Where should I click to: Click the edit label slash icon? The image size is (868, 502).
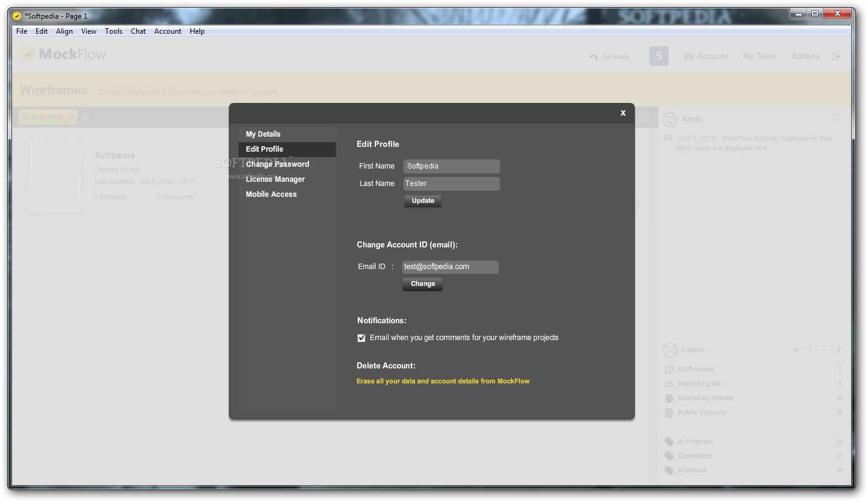click(x=810, y=350)
